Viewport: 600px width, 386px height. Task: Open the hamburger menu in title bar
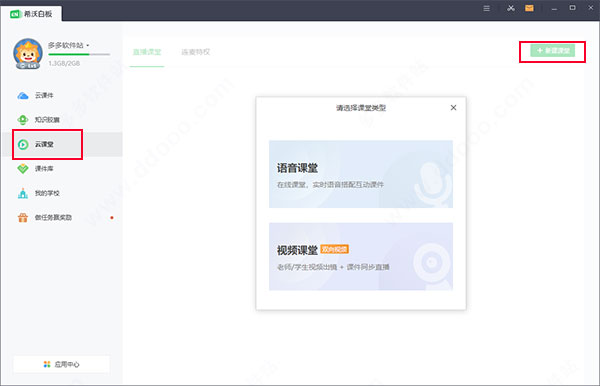point(486,8)
